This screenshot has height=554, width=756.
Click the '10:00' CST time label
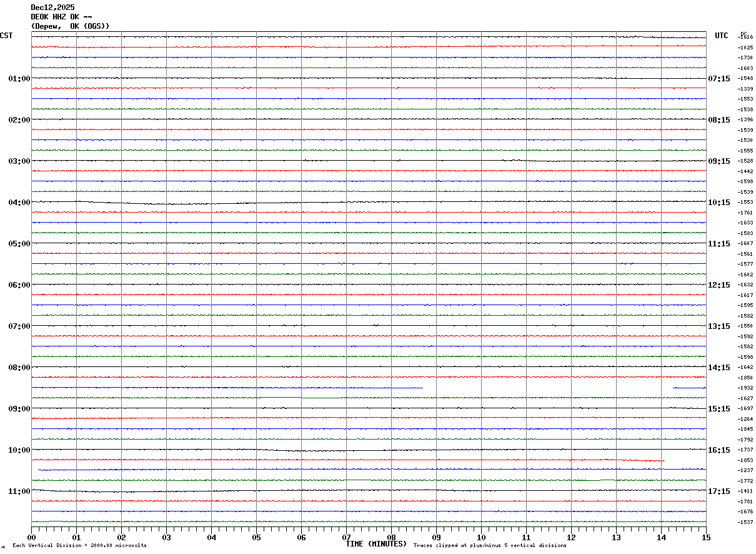(19, 450)
